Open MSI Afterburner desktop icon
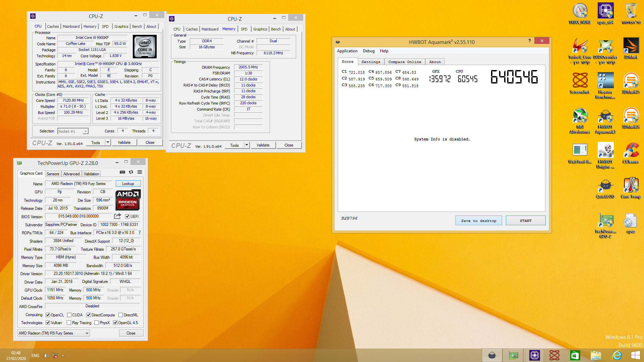The image size is (644, 362). click(x=580, y=120)
